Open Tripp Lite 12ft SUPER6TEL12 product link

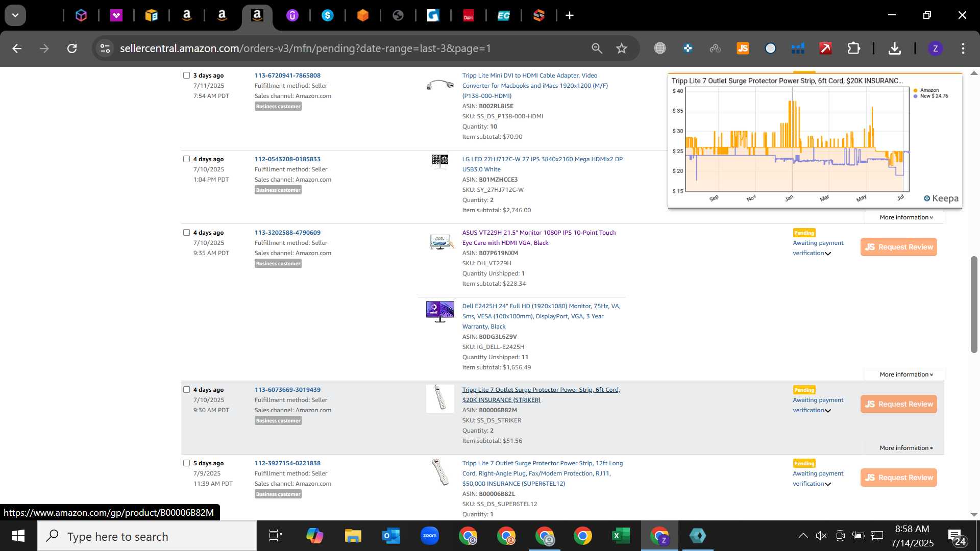click(x=543, y=473)
